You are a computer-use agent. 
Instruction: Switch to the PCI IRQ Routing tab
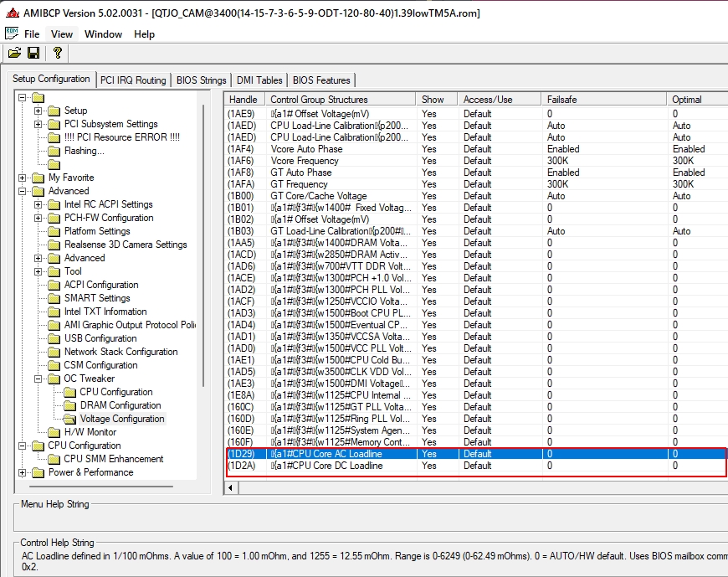click(133, 80)
